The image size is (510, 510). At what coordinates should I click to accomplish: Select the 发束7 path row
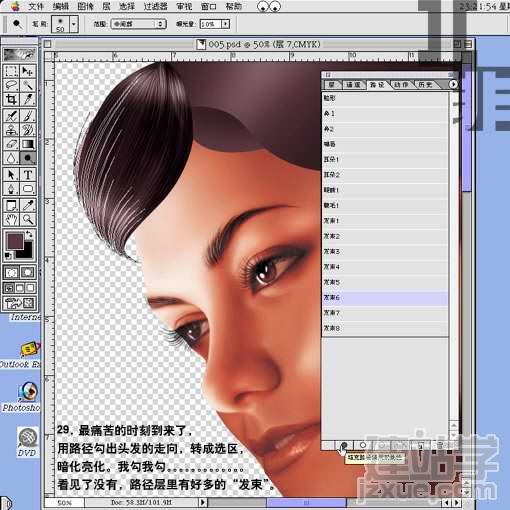385,313
